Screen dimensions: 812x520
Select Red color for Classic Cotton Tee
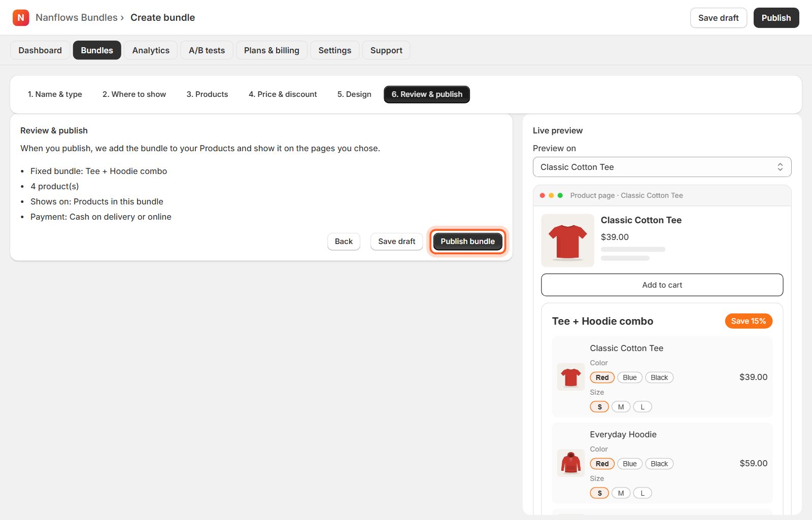coord(602,377)
